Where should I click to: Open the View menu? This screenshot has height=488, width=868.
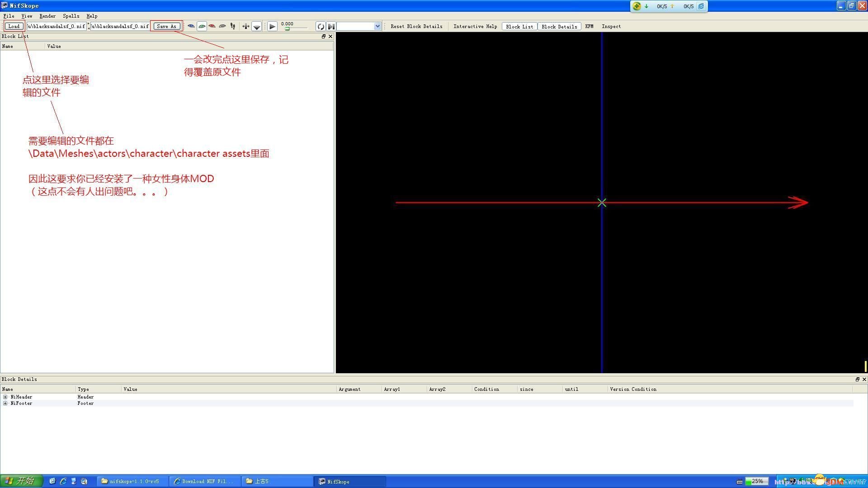tap(27, 16)
